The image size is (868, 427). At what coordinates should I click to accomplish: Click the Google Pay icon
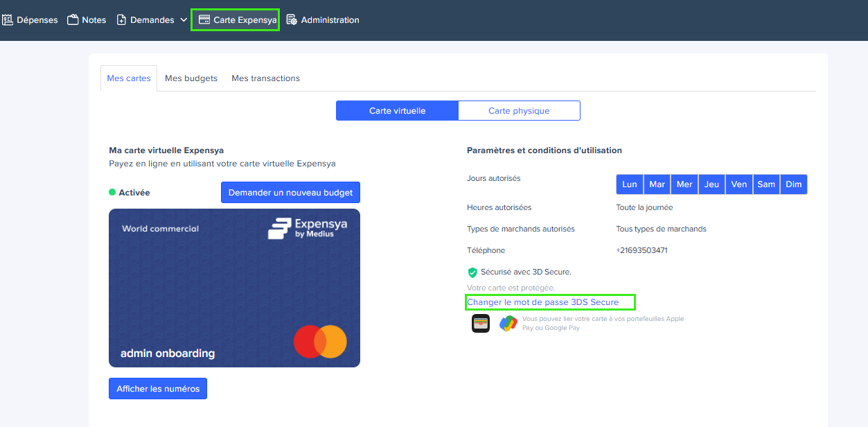[508, 323]
